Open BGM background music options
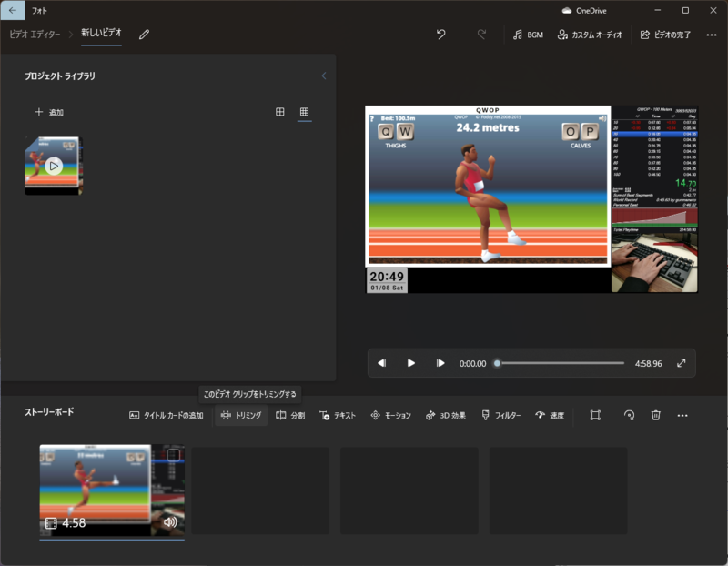This screenshot has width=728, height=566. 528,35
